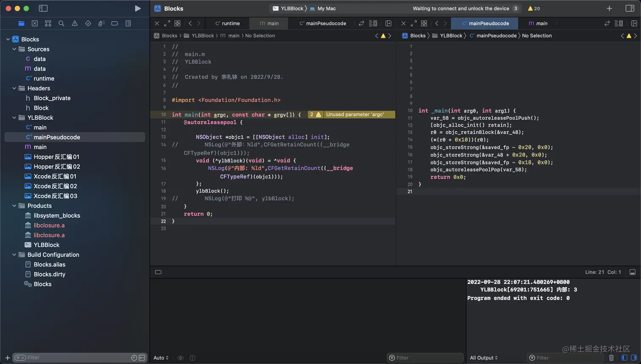Collapse the Products folder

pos(14,206)
